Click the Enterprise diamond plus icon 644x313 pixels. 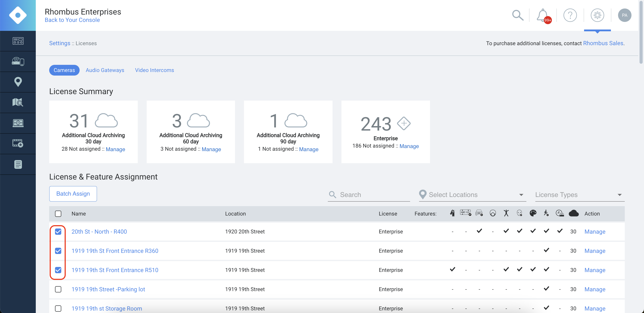pos(404,123)
